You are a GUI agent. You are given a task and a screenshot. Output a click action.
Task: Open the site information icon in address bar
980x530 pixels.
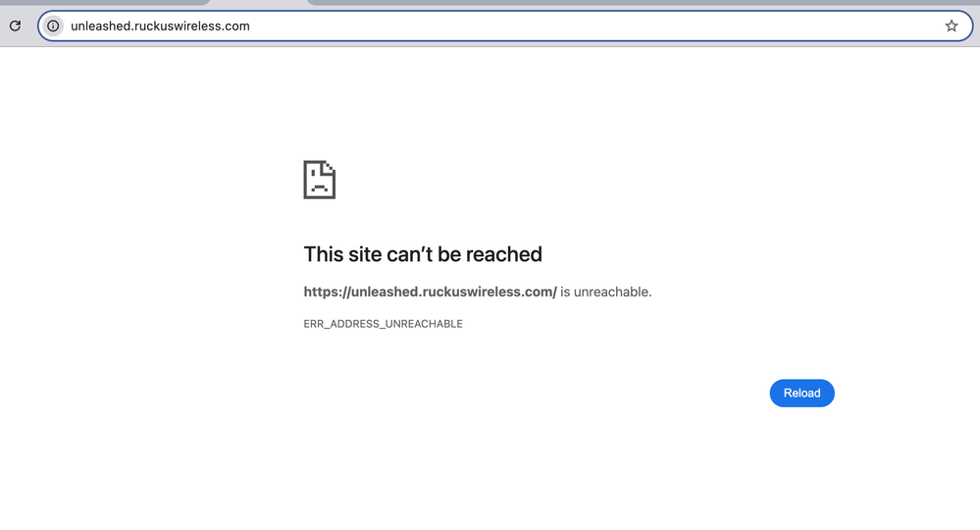pos(53,26)
